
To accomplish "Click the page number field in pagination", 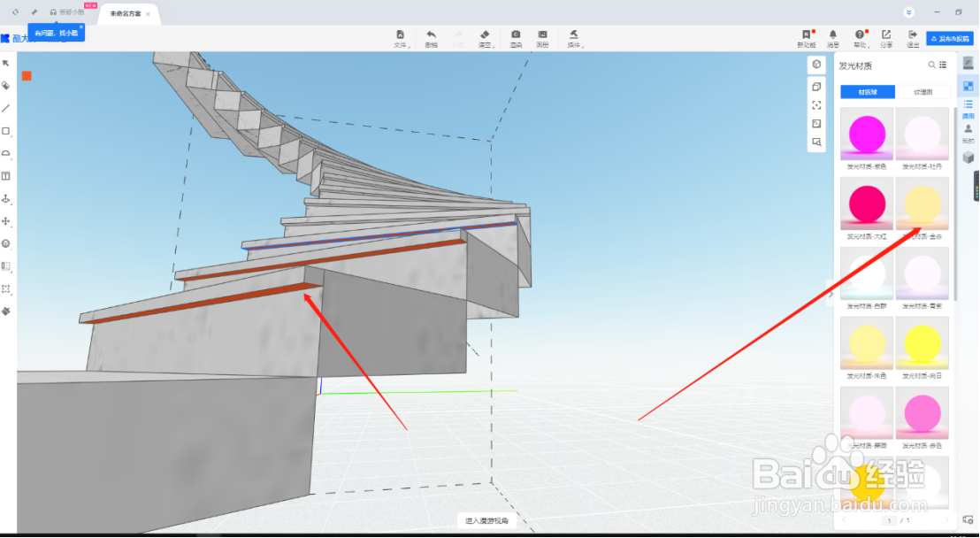I will (x=890, y=520).
